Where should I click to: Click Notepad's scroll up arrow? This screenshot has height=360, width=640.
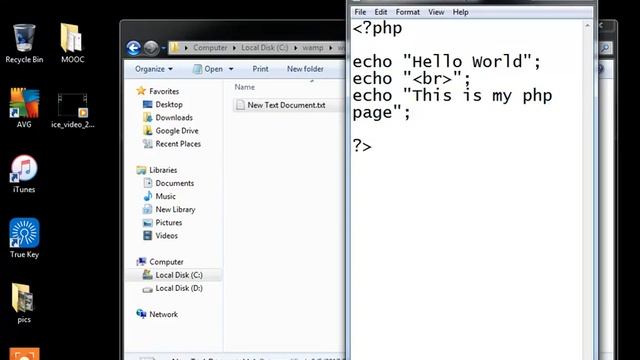pyautogui.click(x=588, y=25)
